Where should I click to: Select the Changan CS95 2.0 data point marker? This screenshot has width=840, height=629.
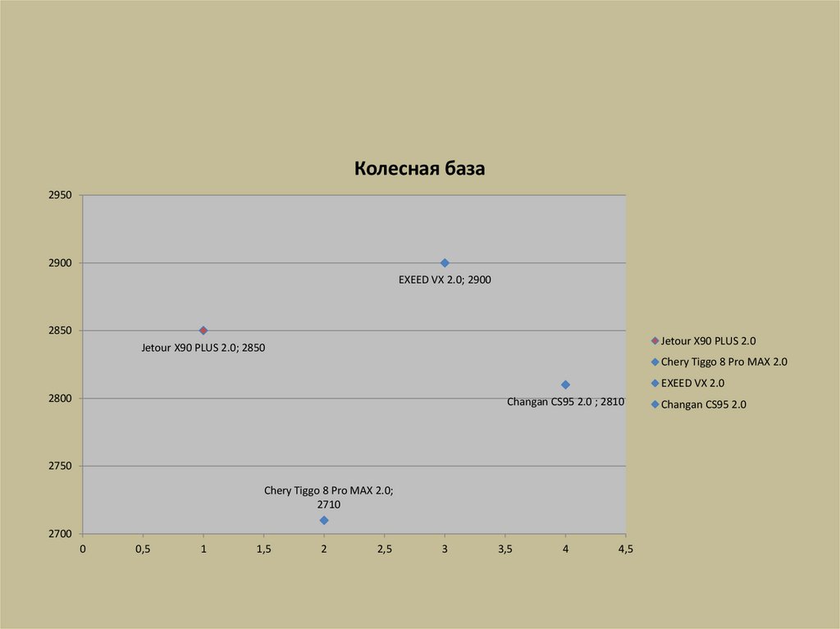click(565, 385)
